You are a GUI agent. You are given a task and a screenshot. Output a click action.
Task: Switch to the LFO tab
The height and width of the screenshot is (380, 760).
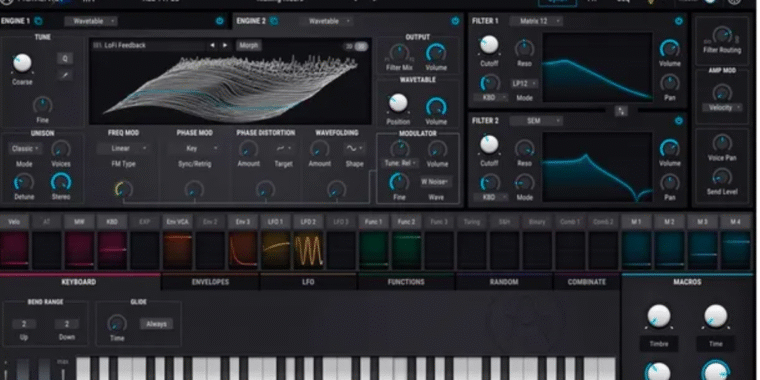pos(308,282)
